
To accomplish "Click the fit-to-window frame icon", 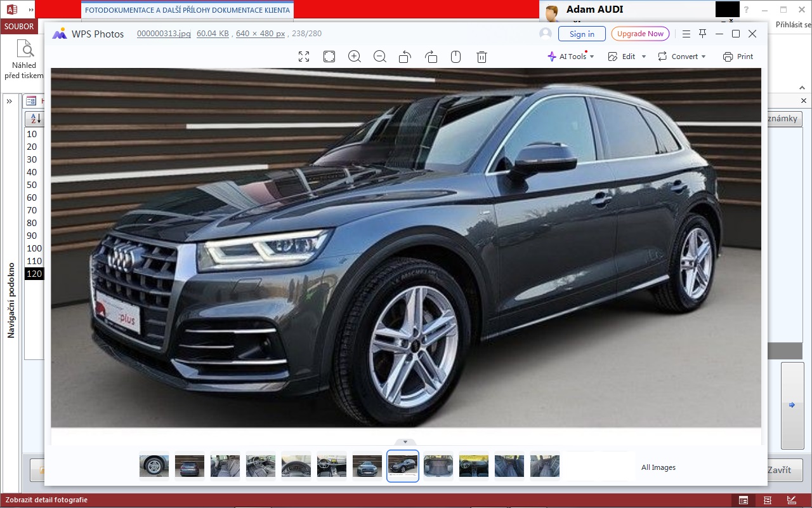I will [329, 57].
